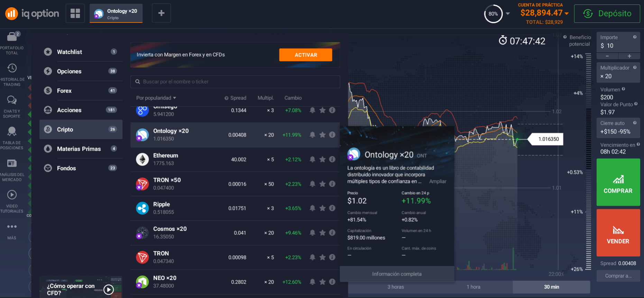Show info icon for Ontology ×20 row
This screenshot has height=298, width=644.
(x=332, y=134)
